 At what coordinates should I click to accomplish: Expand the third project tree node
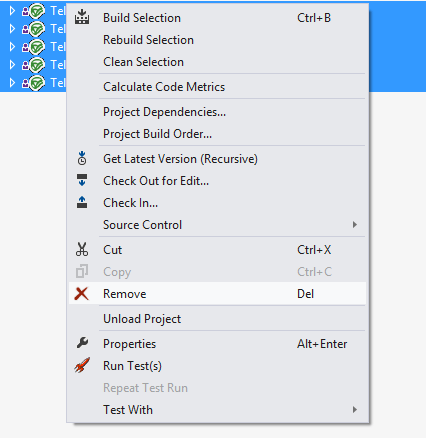pyautogui.click(x=12, y=47)
